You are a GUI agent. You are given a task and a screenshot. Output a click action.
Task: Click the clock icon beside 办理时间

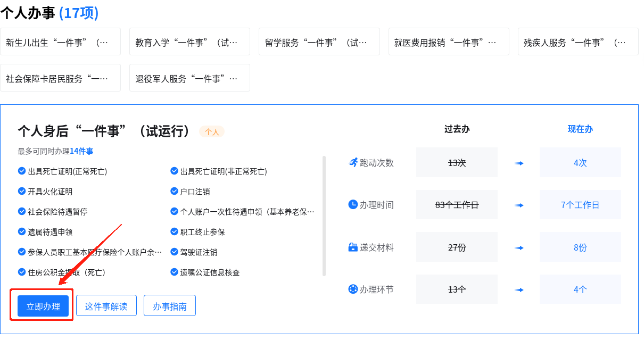pyautogui.click(x=353, y=204)
